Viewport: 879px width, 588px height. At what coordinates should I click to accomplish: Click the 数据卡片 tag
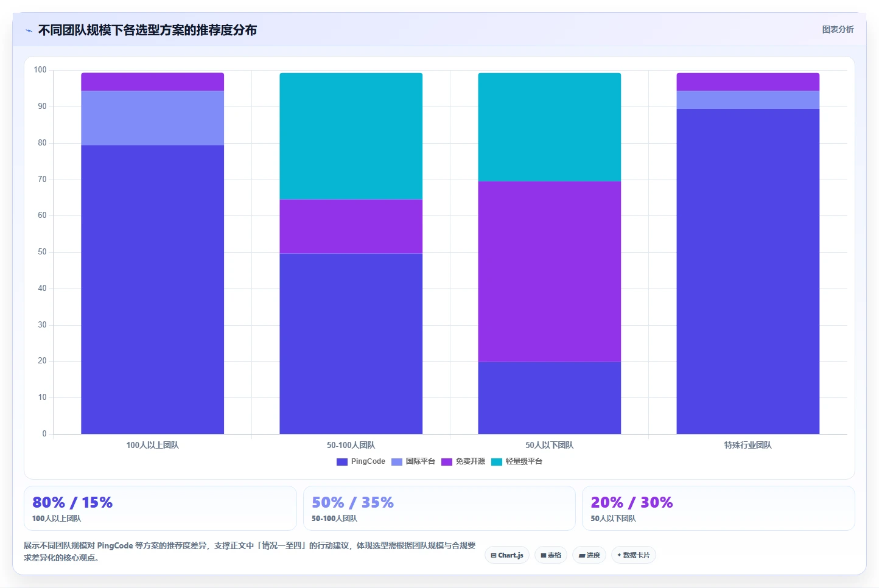[x=633, y=555]
